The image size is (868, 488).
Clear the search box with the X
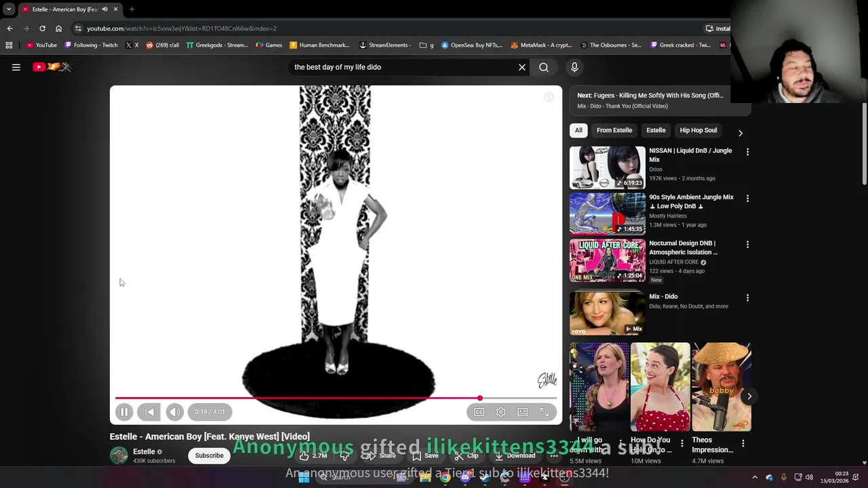(522, 67)
